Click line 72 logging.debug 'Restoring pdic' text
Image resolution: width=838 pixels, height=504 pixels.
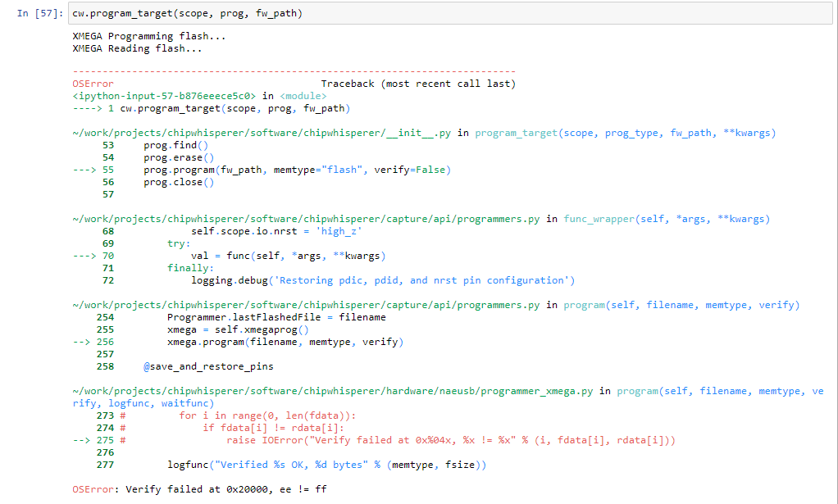383,280
